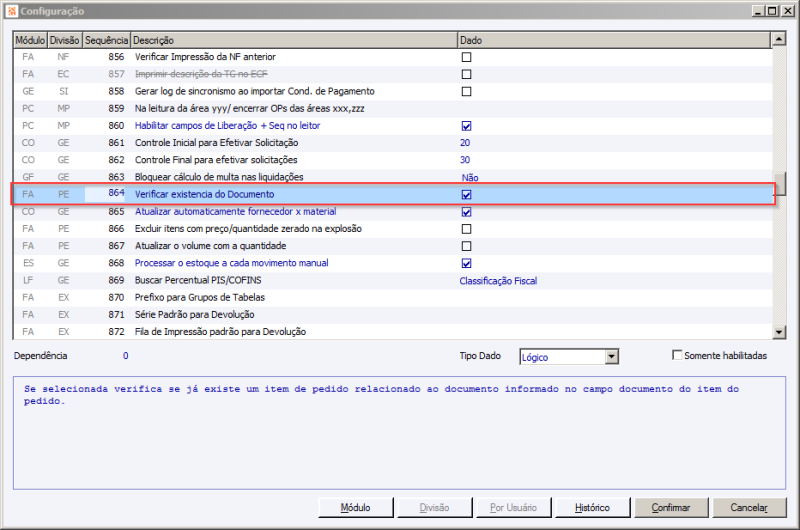Select 'Fila de Impressão padrão para Devolução'
This screenshot has height=530, width=800.
point(392,332)
